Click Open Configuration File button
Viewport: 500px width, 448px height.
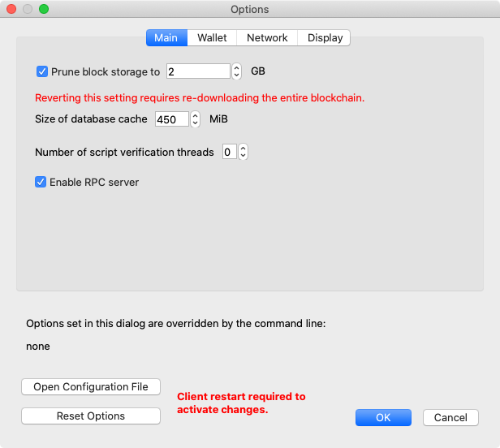tap(91, 387)
